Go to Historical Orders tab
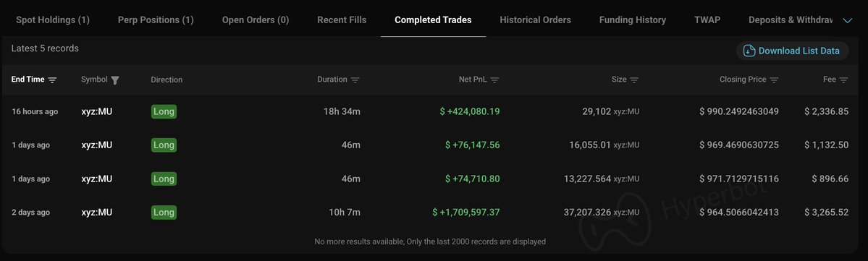Image resolution: width=868 pixels, height=261 pixels. tap(535, 20)
